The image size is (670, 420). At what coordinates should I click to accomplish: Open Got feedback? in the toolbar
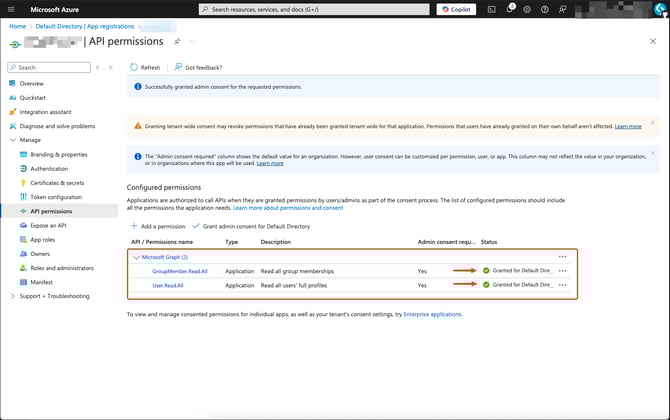196,67
